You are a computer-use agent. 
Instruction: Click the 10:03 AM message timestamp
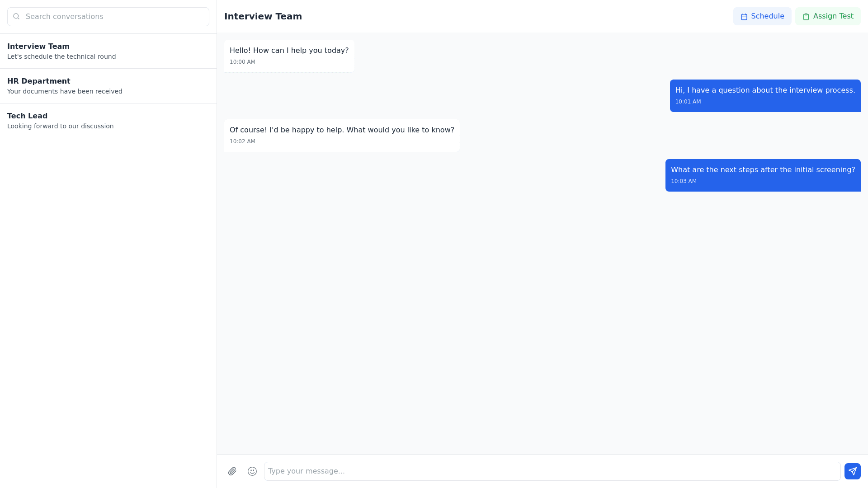coord(684,181)
